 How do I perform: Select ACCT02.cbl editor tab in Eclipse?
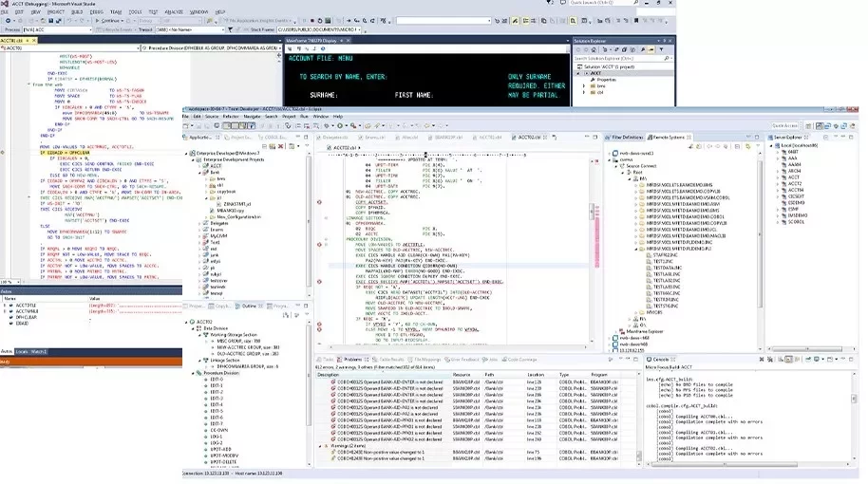pyautogui.click(x=530, y=138)
